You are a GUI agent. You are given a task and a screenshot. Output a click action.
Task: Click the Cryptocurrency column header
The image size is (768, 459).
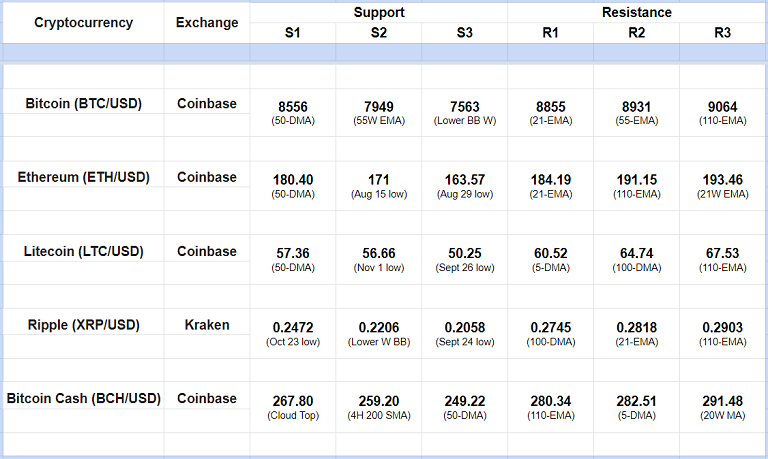point(83,23)
